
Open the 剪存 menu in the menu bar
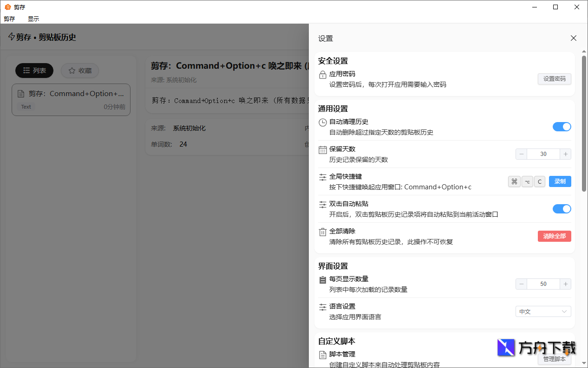(9, 19)
